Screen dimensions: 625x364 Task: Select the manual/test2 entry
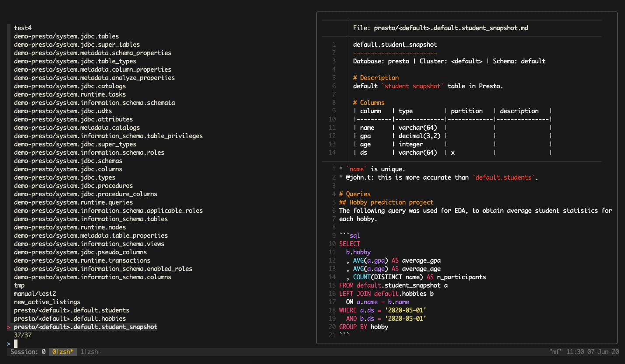click(35, 294)
